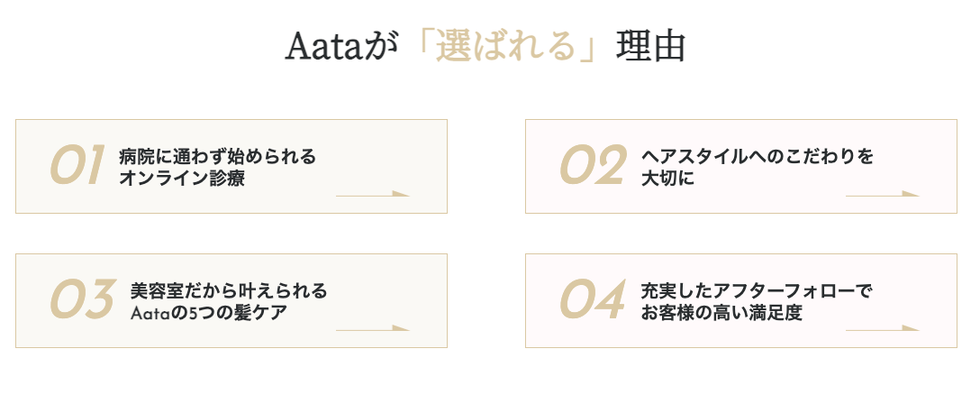This screenshot has width=980, height=404.
Task: Click the 理由 word in heading
Action: tap(651, 47)
